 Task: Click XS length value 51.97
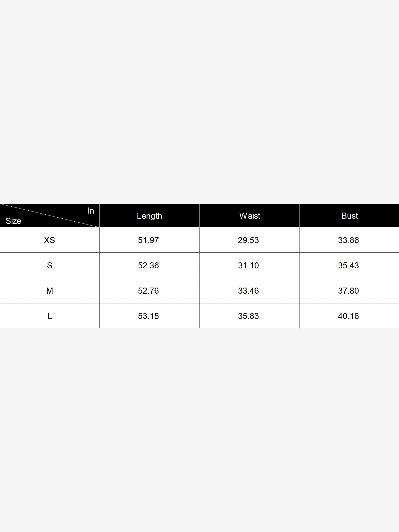(x=148, y=240)
